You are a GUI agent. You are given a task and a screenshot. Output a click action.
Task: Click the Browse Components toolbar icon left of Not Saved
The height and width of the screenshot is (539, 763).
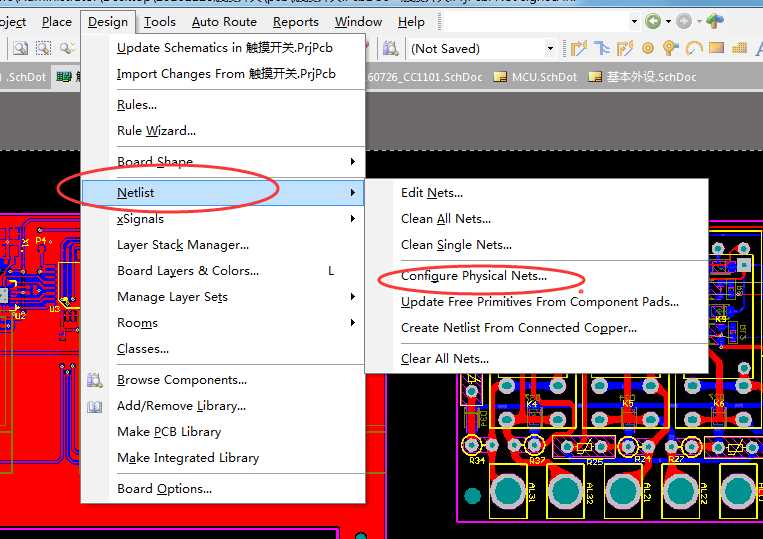point(390,48)
